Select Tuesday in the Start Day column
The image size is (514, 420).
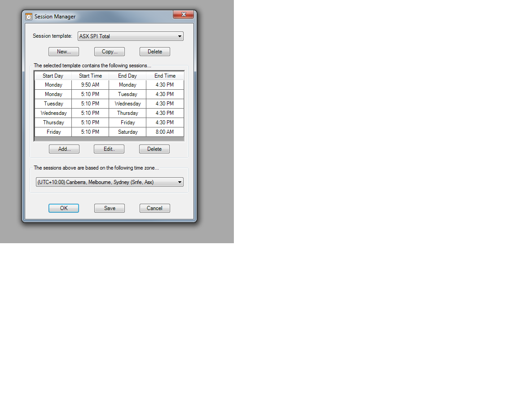tap(53, 104)
